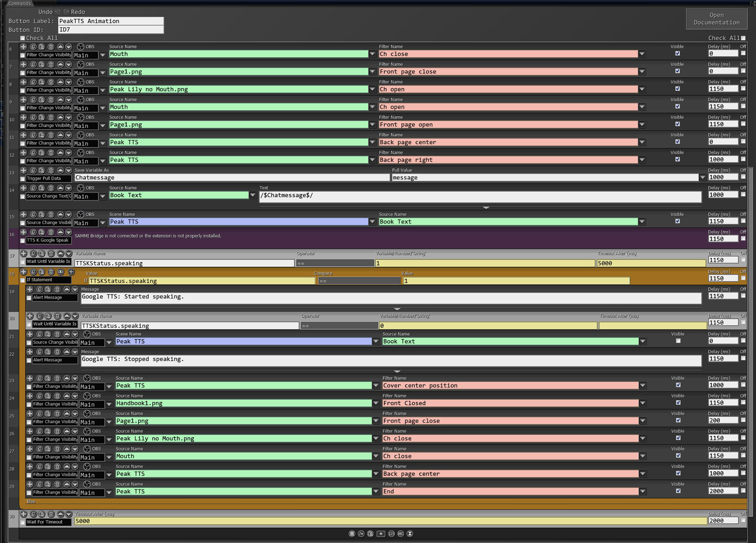
Task: Click the add command plus button in the bottom toolbar
Action: coord(381,534)
